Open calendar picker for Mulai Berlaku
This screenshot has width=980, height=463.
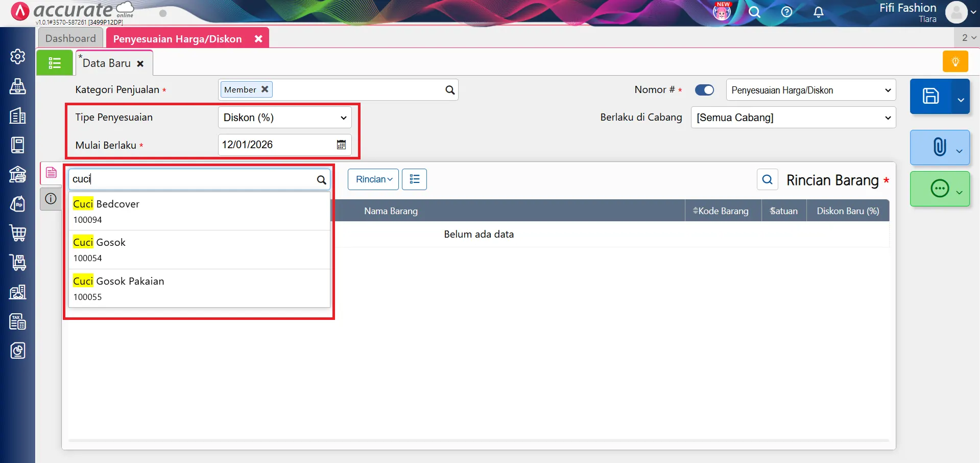pyautogui.click(x=341, y=145)
